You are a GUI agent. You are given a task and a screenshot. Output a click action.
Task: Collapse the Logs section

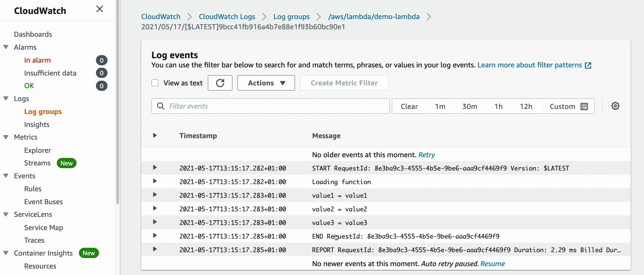(6, 99)
